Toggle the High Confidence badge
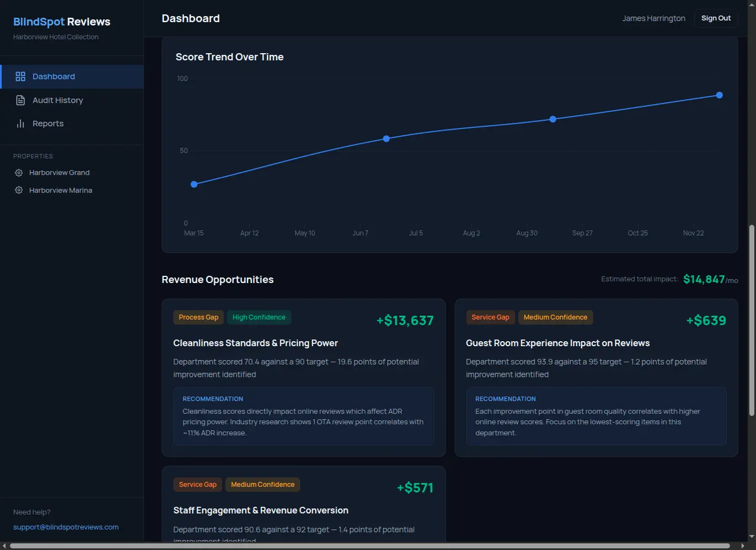Viewport: 756px width, 550px height. tap(259, 317)
